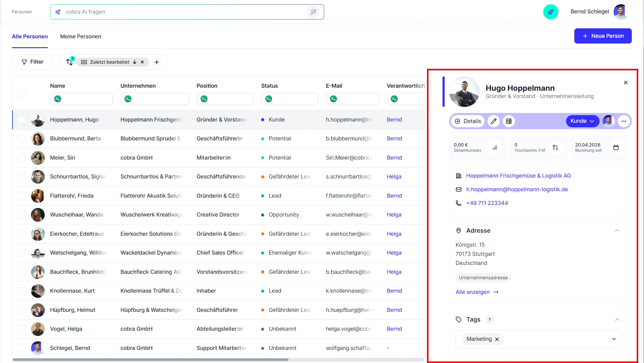Open the Filter button

[x=32, y=62]
